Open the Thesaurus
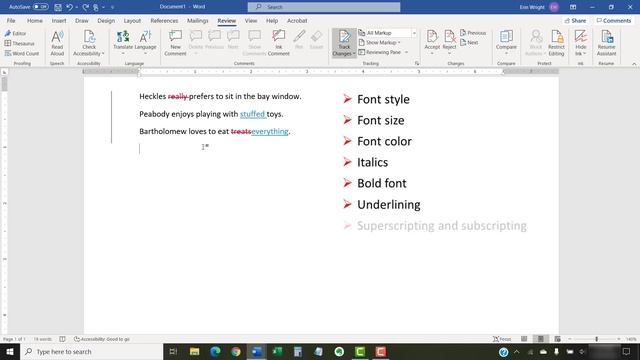Screen dimensions: 640x360 [x=20, y=43]
